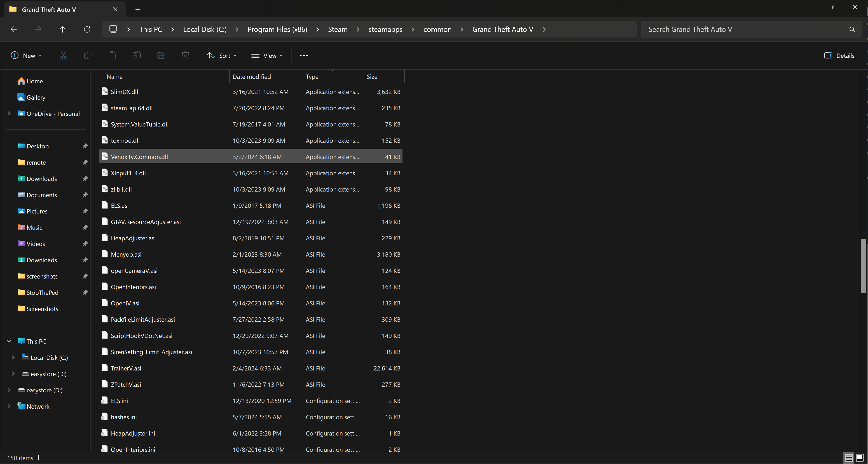868x464 pixels.
Task: Open the View dropdown menu
Action: (x=267, y=56)
